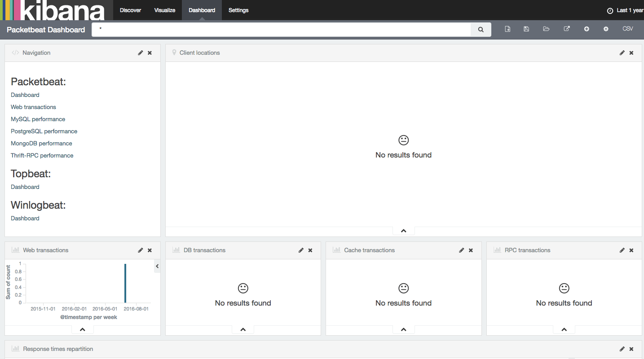
Task: Click the Web transactions bar chart icon
Action: click(15, 250)
